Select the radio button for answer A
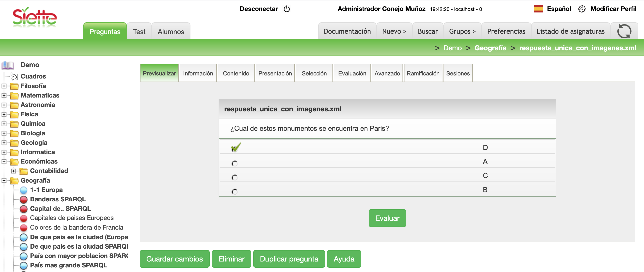Viewport: 644px width, 272px height. (234, 163)
